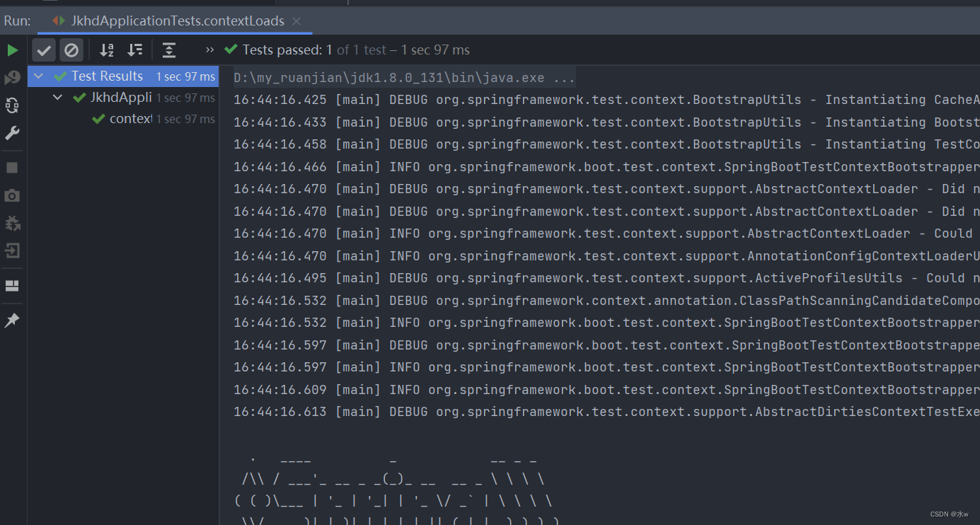Screen dimensions: 980x525
Task: Open the restore layout icon
Action: [12, 286]
